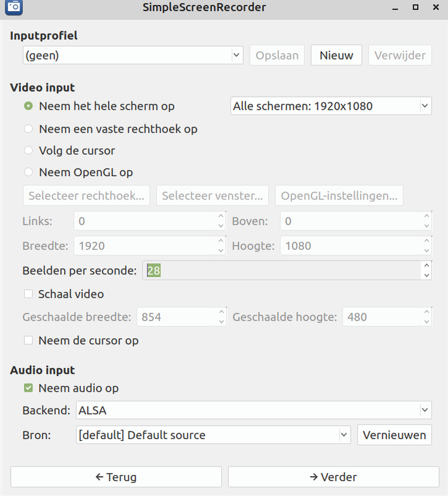
Task: Increase the Links value with up arrow
Action: pyautogui.click(x=221, y=216)
